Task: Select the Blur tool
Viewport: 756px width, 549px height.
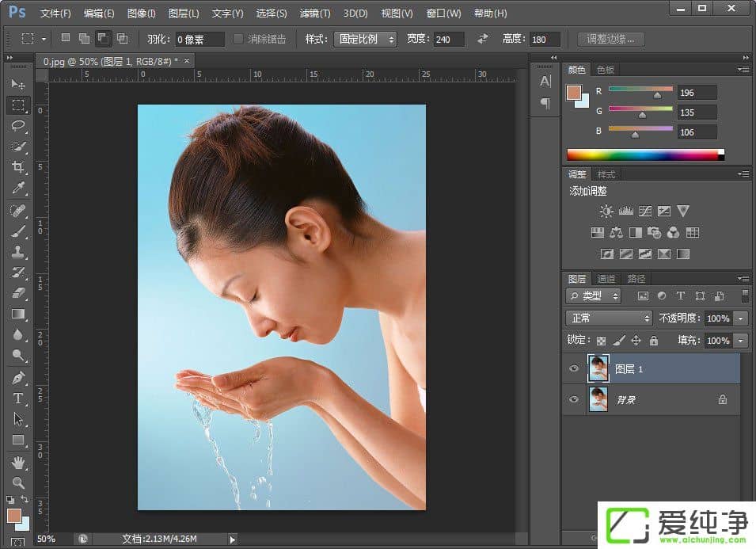Action: click(18, 335)
